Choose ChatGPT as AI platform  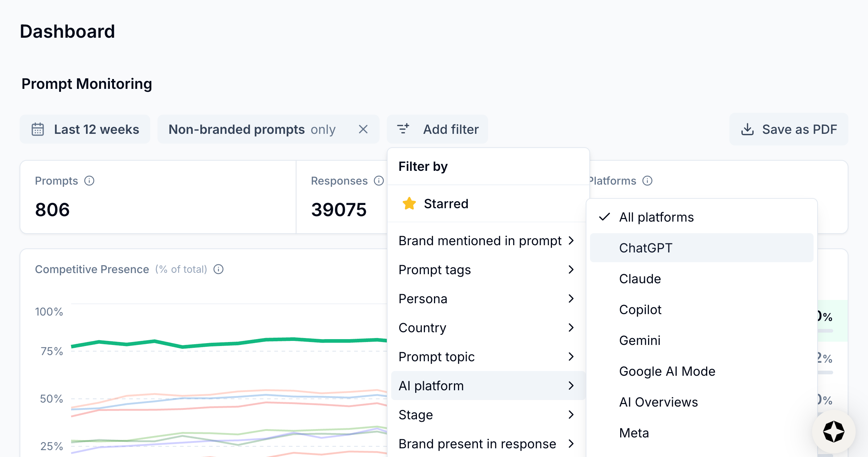click(646, 248)
